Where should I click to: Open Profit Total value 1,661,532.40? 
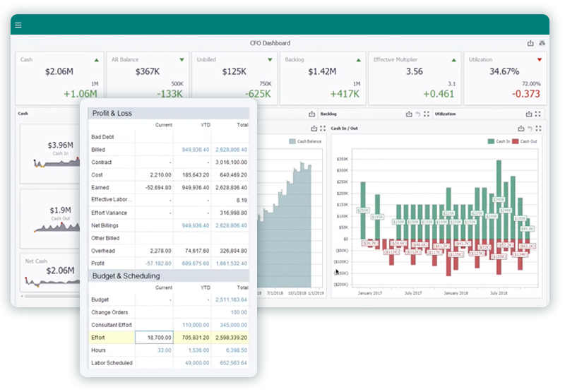232,263
